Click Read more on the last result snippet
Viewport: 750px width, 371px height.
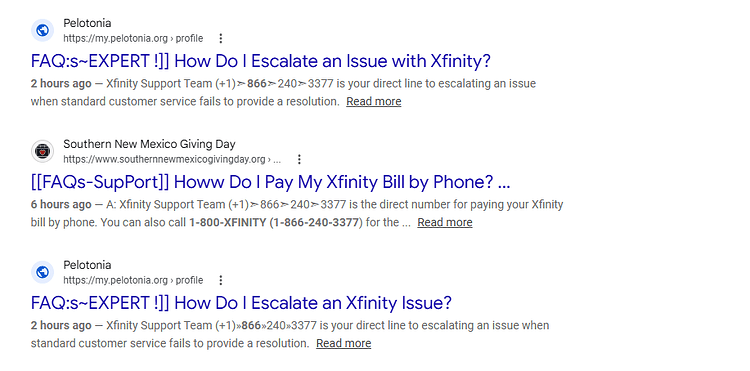point(343,343)
